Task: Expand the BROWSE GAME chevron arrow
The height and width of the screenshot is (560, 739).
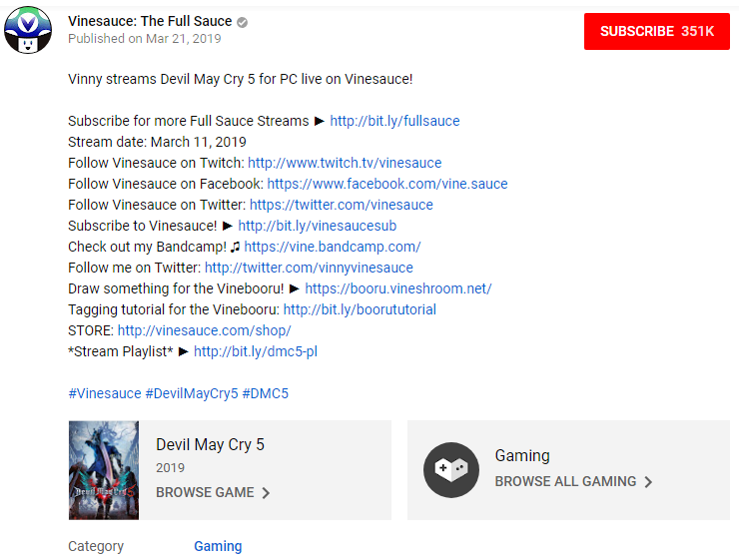Action: coord(266,493)
